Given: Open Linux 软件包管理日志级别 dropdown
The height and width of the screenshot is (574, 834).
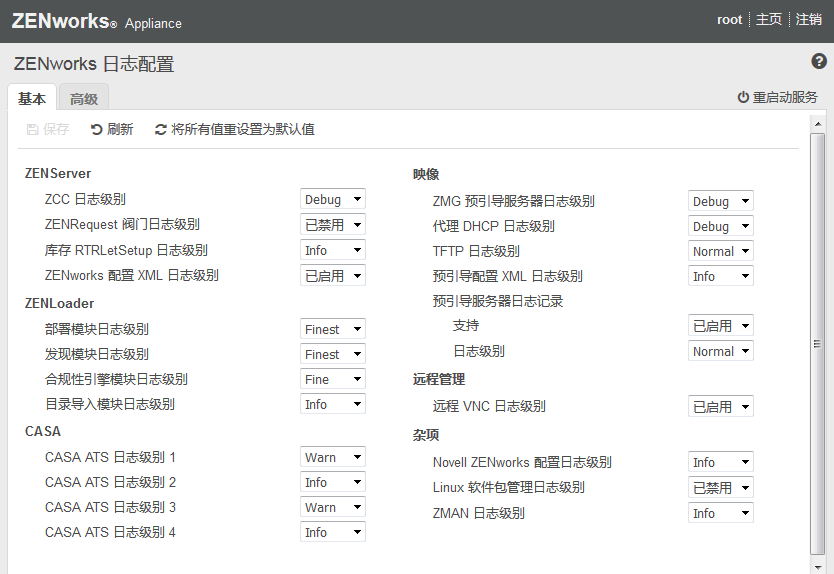Looking at the screenshot, I should pyautogui.click(x=721, y=487).
